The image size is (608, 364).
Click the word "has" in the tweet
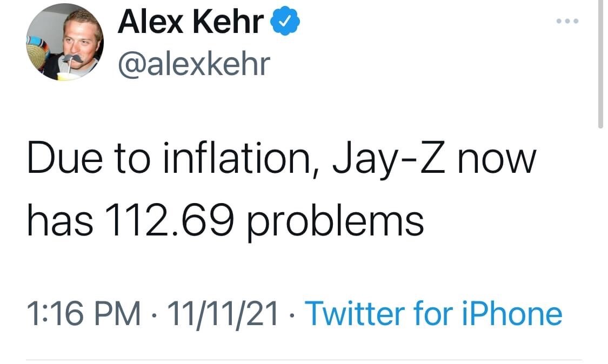click(60, 220)
